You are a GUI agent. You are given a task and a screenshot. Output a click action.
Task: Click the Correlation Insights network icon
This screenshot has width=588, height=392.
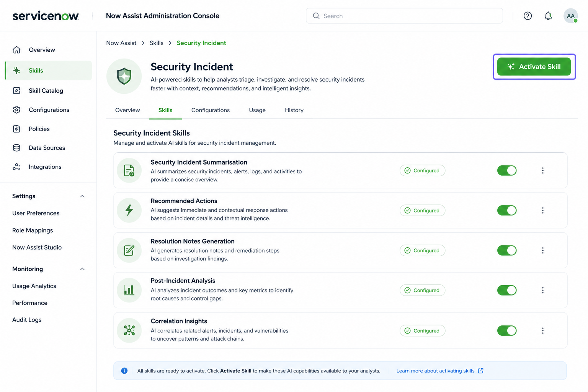[129, 330]
